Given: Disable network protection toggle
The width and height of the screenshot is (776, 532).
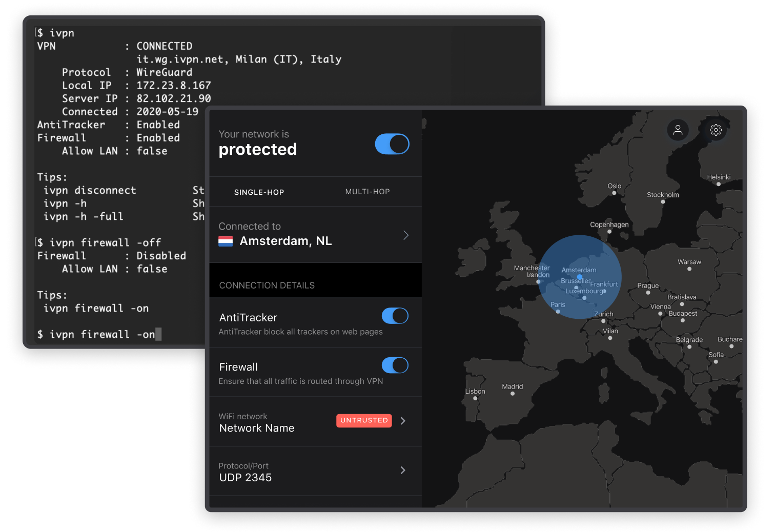Looking at the screenshot, I should pos(392,144).
